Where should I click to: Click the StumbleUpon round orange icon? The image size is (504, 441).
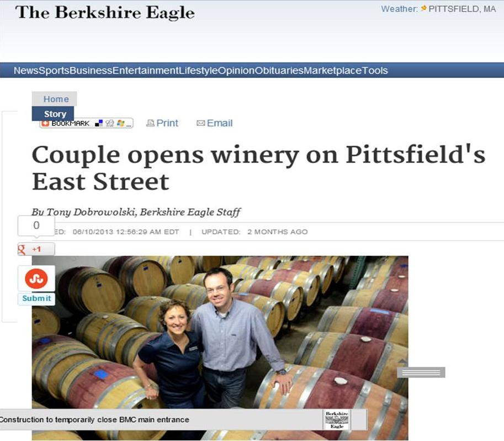[x=36, y=279]
